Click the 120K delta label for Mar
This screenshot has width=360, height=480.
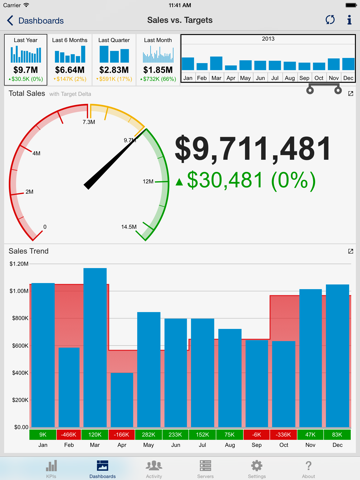click(95, 435)
